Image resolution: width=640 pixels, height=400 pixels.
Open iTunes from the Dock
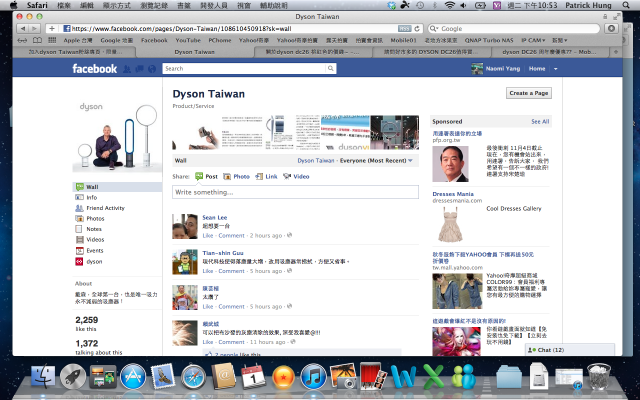click(x=313, y=376)
